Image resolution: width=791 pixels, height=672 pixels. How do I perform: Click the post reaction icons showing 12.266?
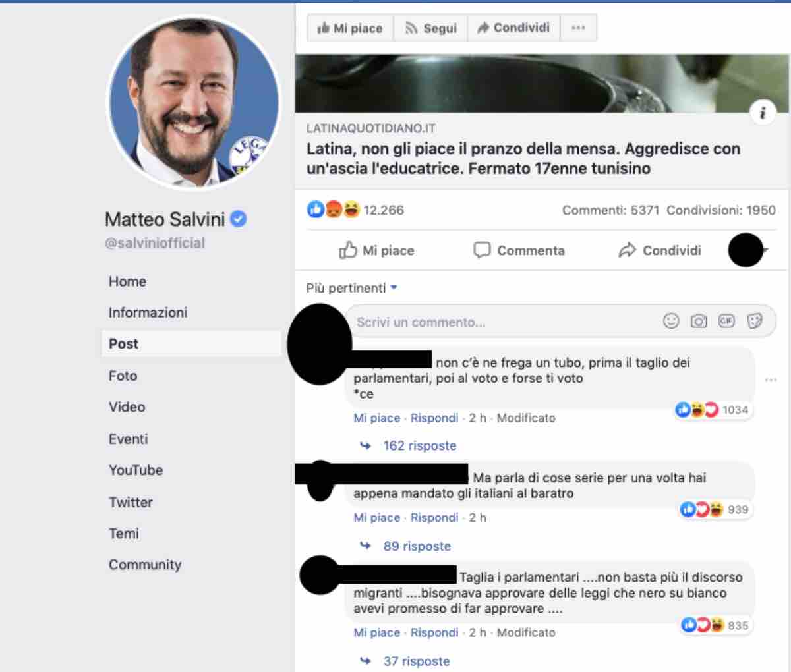[x=334, y=210]
